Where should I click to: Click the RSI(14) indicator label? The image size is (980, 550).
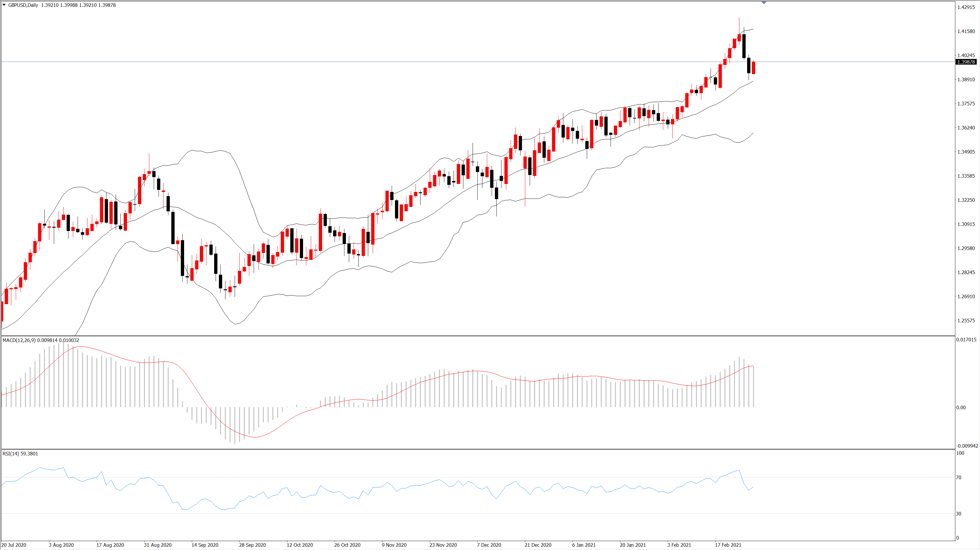pos(11,454)
